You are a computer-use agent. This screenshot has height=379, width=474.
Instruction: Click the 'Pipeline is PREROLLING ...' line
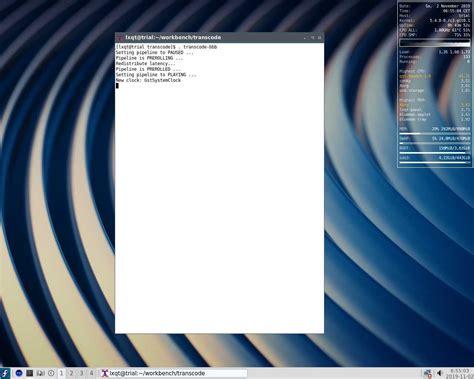149,58
